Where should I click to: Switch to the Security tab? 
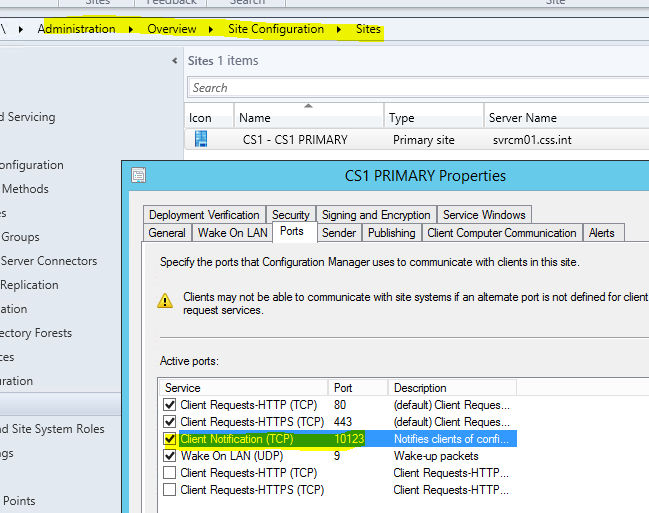click(x=291, y=214)
